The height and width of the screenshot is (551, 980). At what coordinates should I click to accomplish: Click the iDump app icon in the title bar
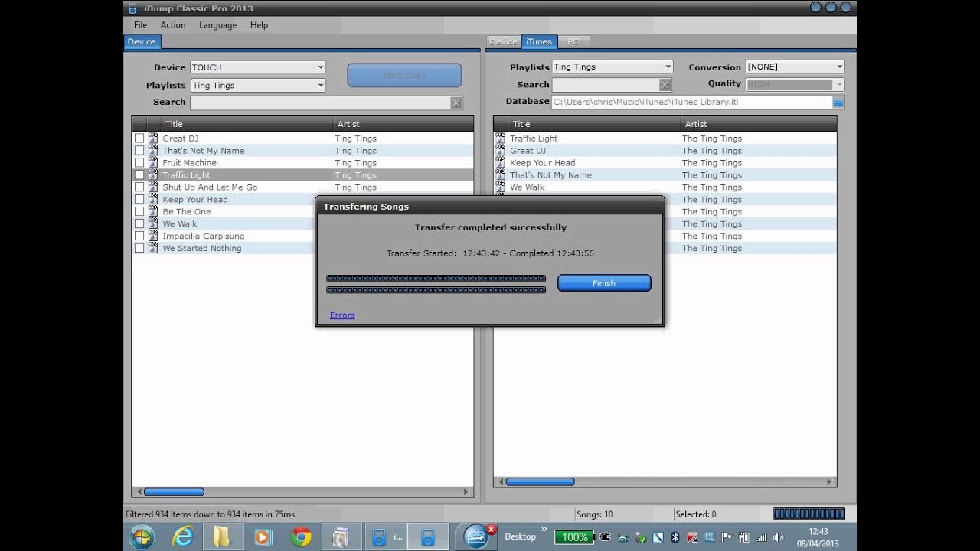132,8
